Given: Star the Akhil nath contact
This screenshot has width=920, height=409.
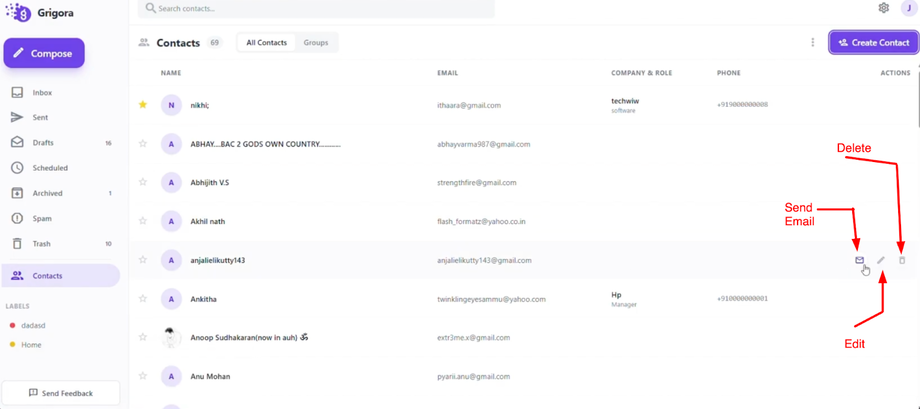Looking at the screenshot, I should pos(142,221).
